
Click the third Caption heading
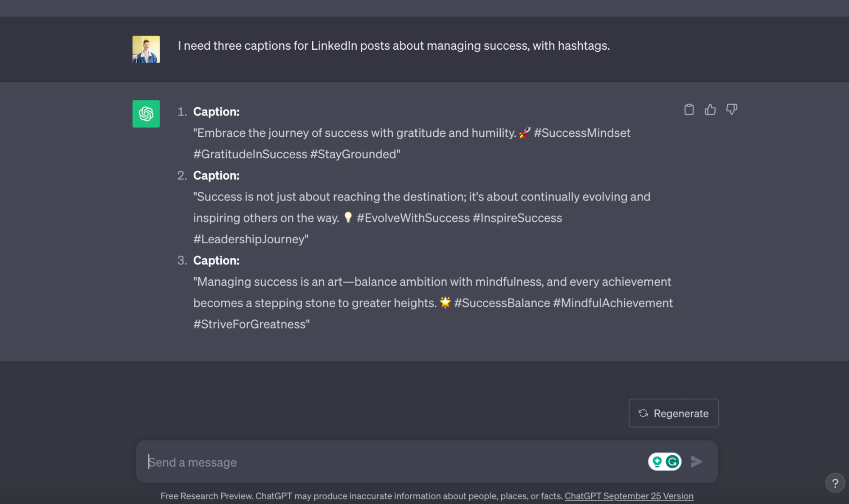[216, 260]
